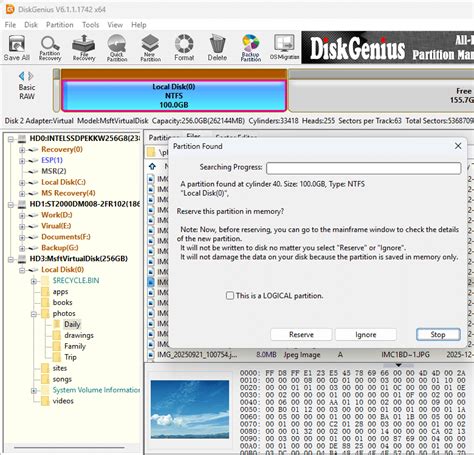Click the drawings folder icon in tree
Screen dimensions: 474x455
(57, 335)
